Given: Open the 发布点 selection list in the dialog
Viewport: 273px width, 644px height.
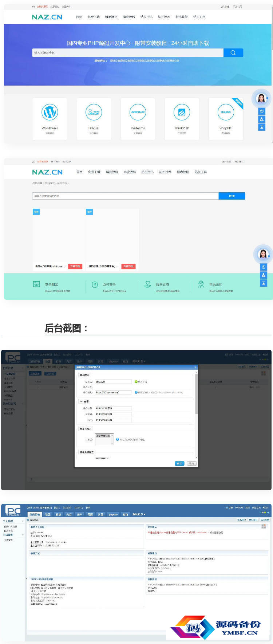Looking at the screenshot, I should [x=104, y=439].
